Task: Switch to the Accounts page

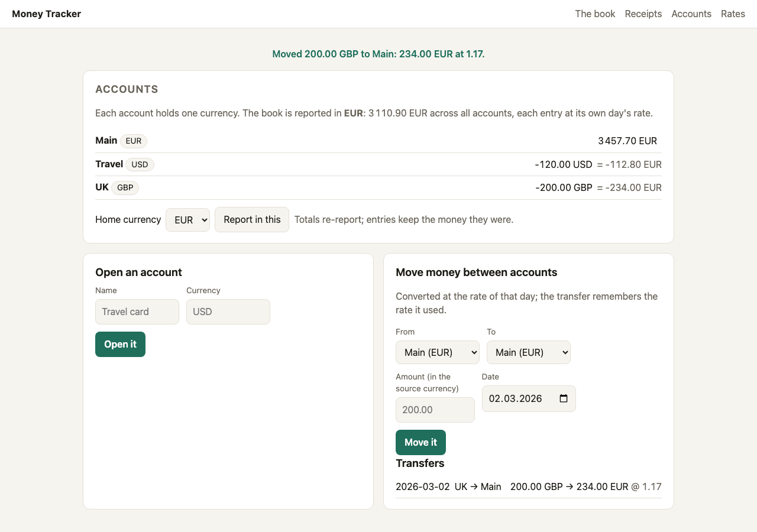Action: click(x=691, y=14)
